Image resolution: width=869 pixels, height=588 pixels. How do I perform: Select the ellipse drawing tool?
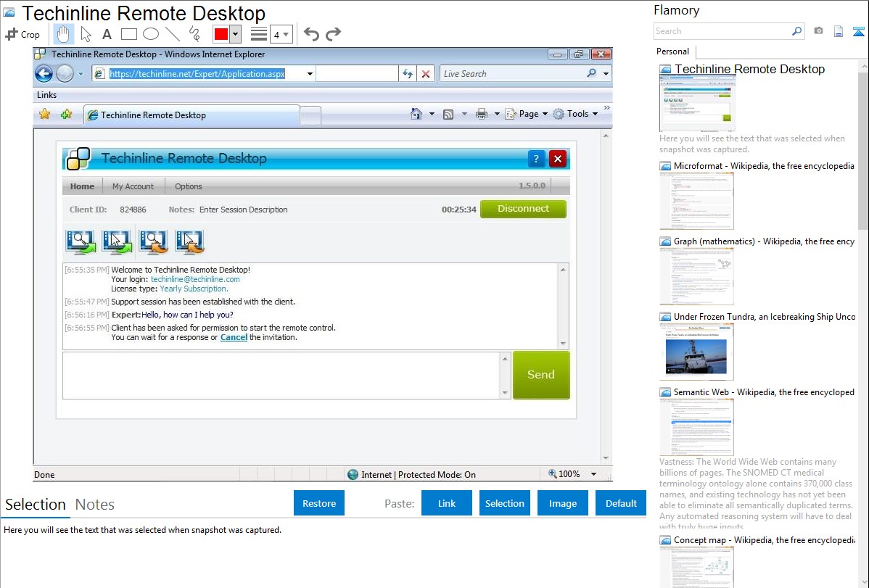coord(151,34)
